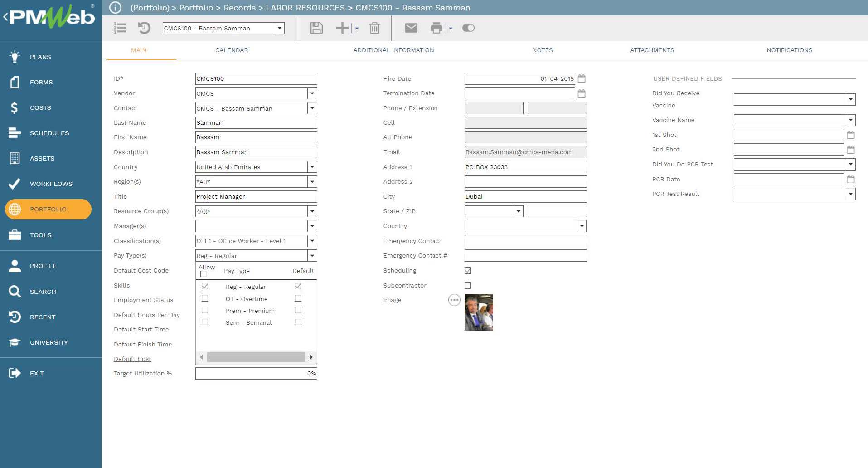The width and height of the screenshot is (868, 468).
Task: Click the (Portfolio) breadcrumb link
Action: 150,8
